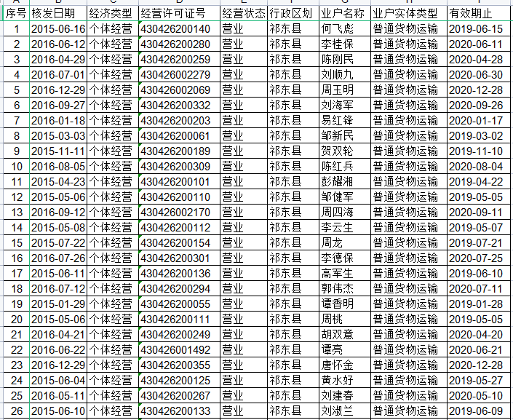
Task: Select the 序号 header cell
Action: [x=16, y=14]
